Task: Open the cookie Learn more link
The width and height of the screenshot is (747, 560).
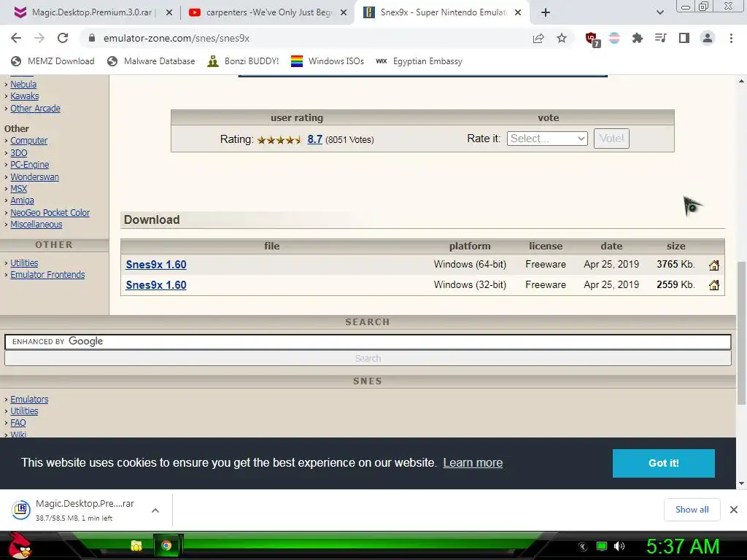Action: coord(473,463)
